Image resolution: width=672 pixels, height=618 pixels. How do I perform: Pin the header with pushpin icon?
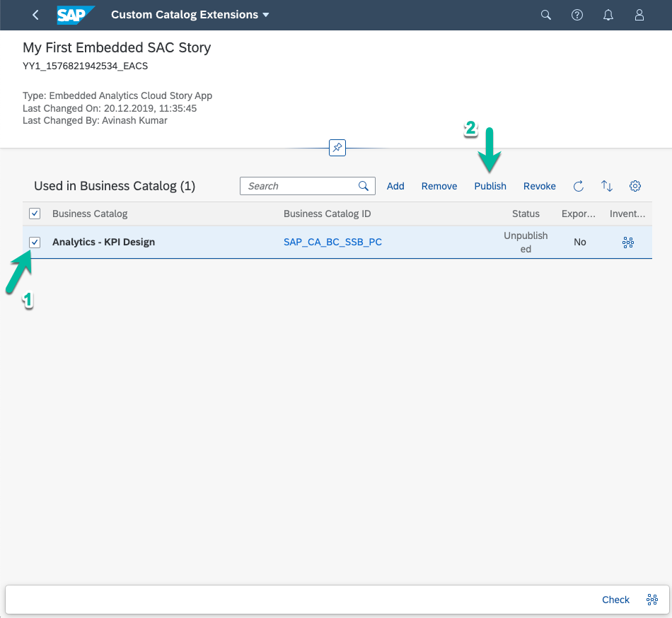coord(337,148)
